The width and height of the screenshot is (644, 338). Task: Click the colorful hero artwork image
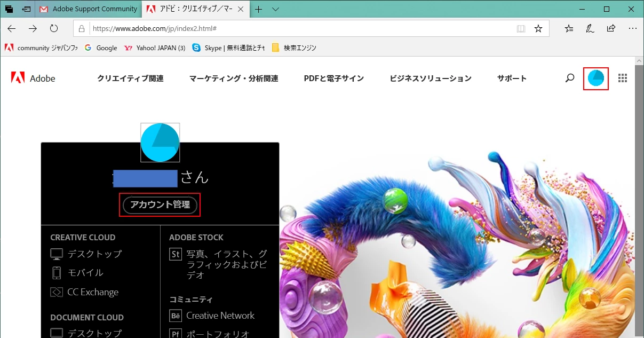457,243
